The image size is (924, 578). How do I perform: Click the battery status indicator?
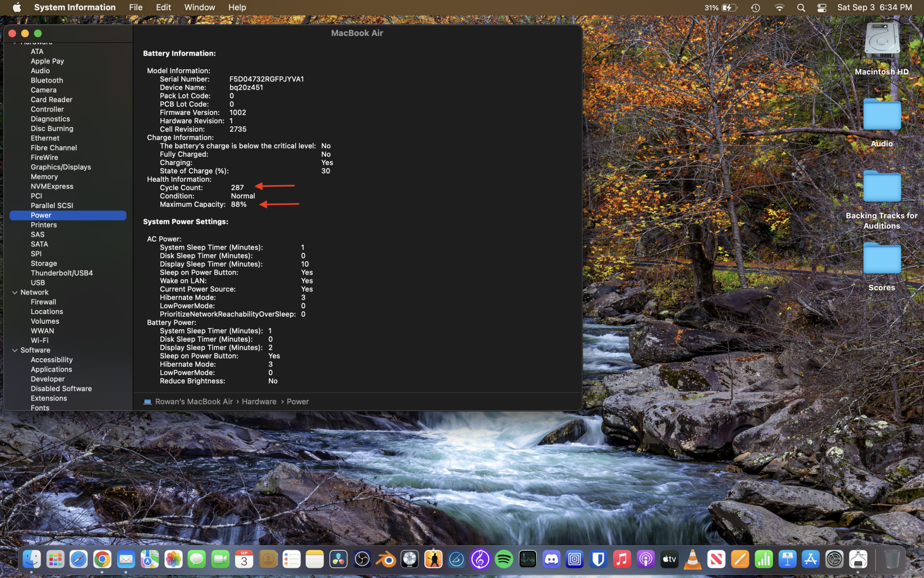[729, 8]
